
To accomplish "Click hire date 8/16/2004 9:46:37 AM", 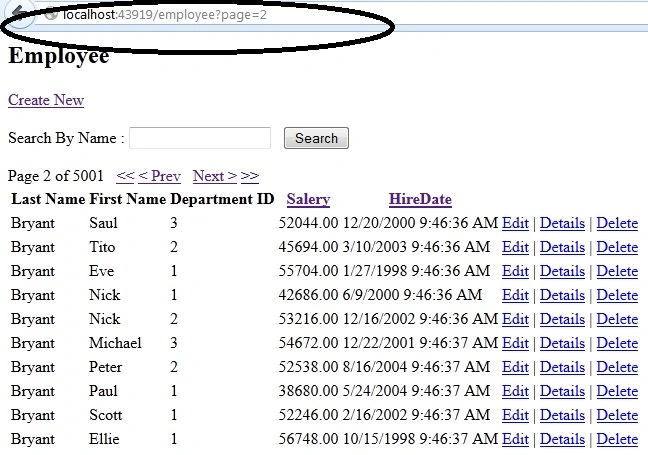I will tap(417, 367).
